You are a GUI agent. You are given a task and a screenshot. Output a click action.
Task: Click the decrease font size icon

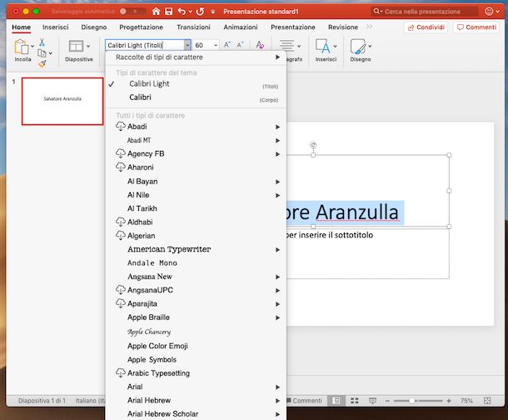click(240, 45)
